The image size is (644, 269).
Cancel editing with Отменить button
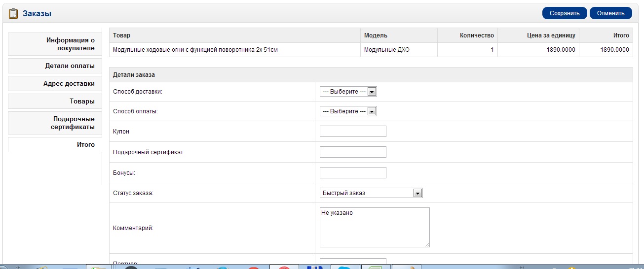tap(611, 13)
